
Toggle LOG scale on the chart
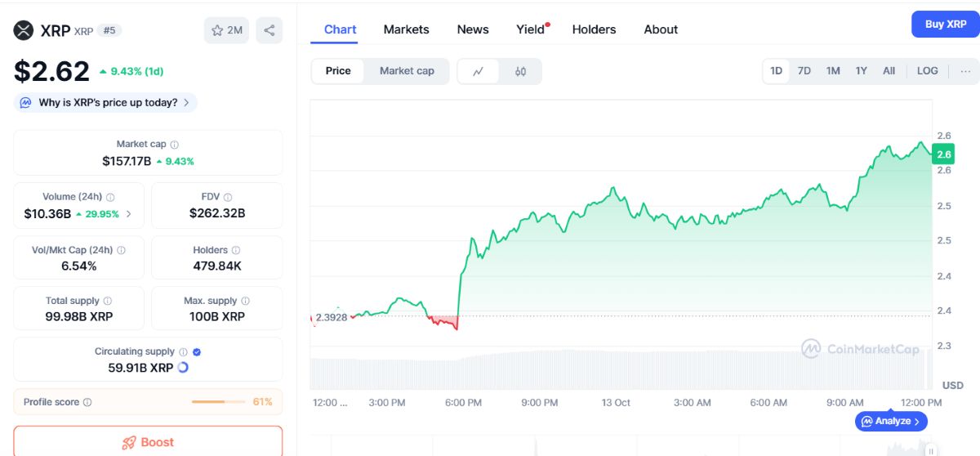[x=928, y=71]
